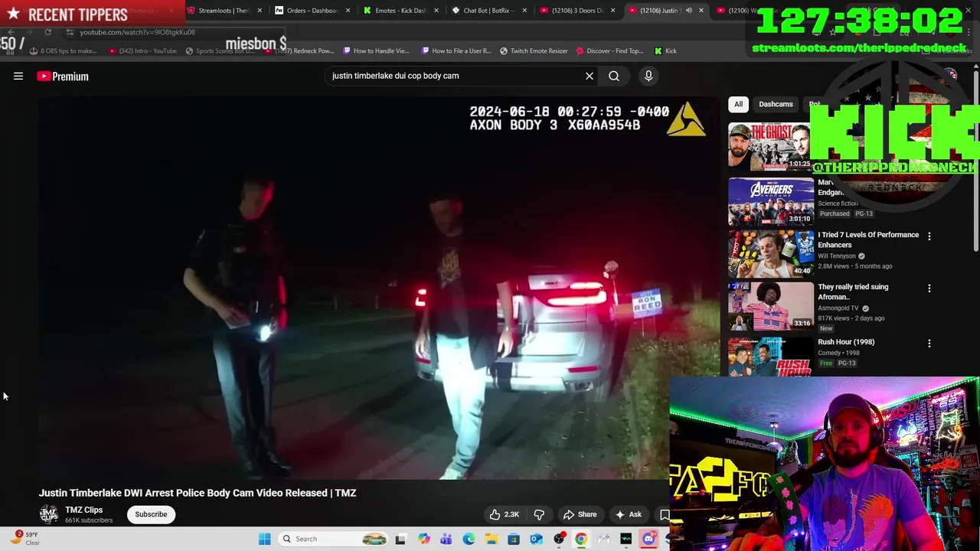The image size is (980, 551).
Task: Select the 'All' recommendations filter chip
Action: point(738,104)
